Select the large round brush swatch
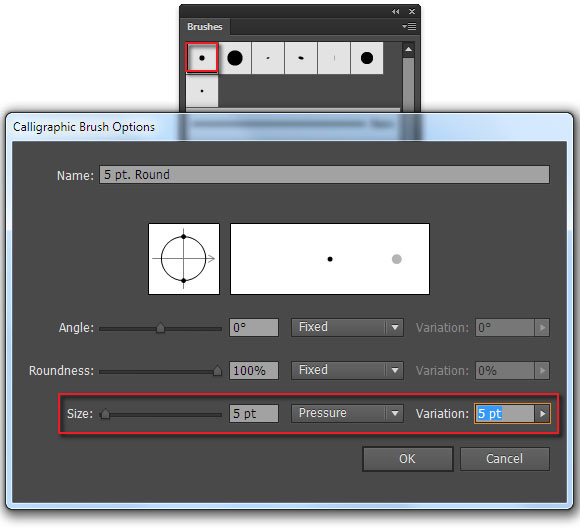Image resolution: width=580 pixels, height=528 pixels. pyautogui.click(x=235, y=58)
